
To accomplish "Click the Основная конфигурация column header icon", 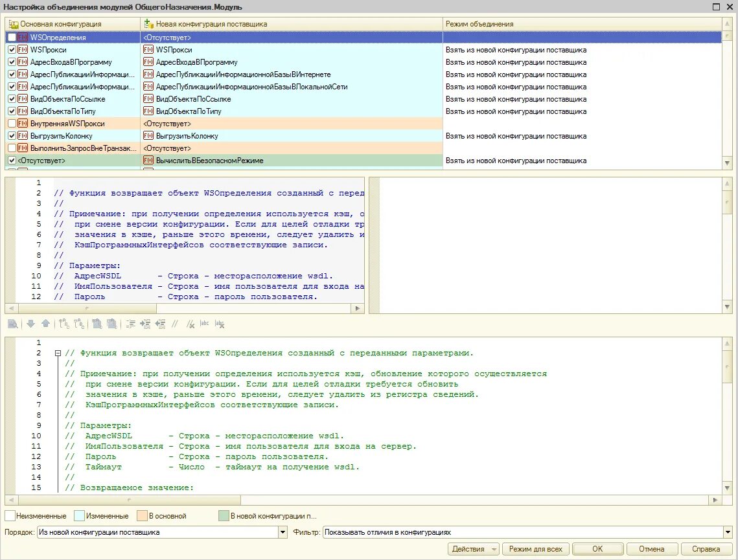I will point(14,24).
